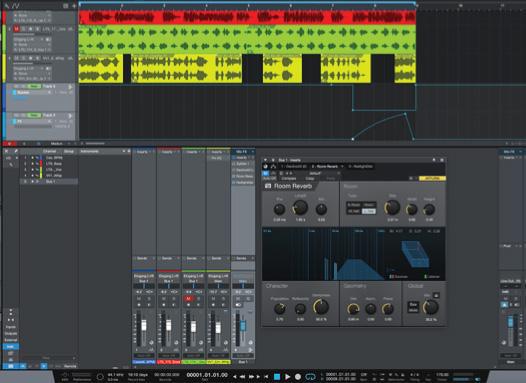Click the Play button in the transport
The width and height of the screenshot is (526, 383).
(287, 377)
